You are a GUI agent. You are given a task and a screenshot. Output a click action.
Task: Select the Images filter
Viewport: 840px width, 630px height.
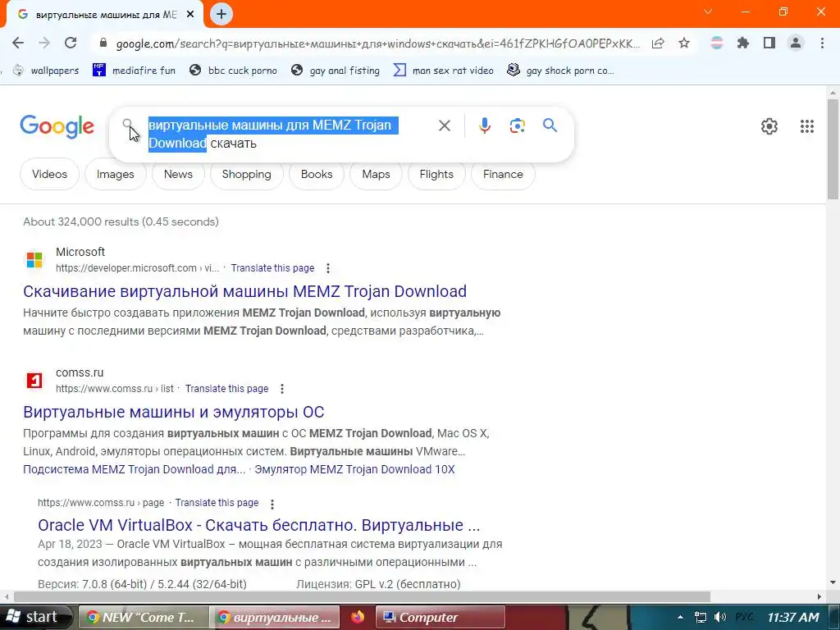115,174
